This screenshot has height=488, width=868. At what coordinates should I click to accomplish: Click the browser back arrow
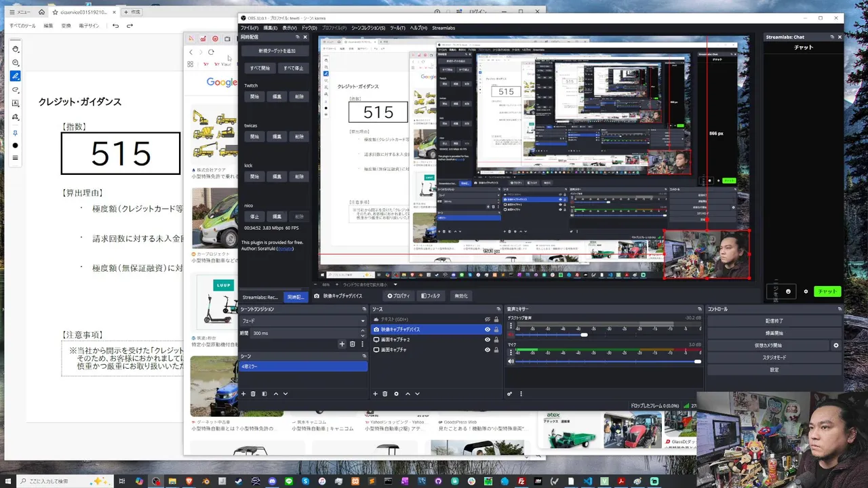191,52
